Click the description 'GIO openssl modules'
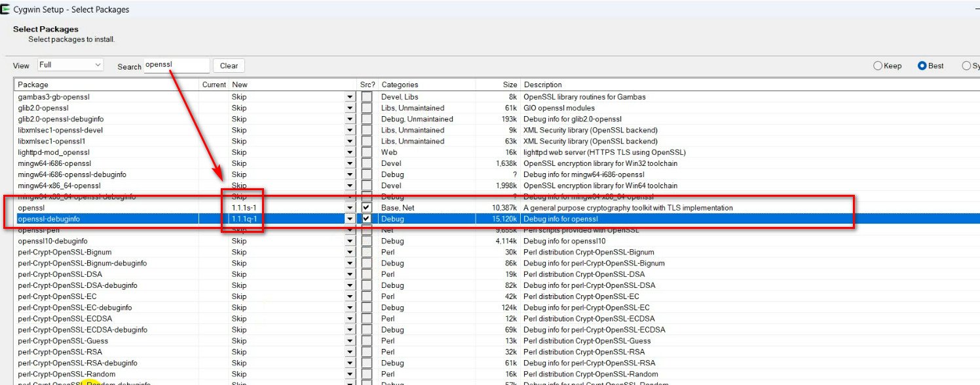980x385 pixels. pos(559,108)
